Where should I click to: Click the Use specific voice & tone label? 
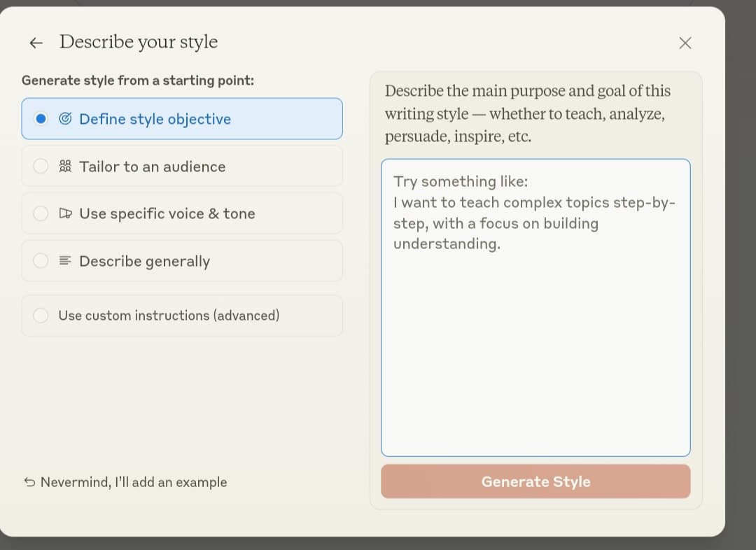(167, 213)
